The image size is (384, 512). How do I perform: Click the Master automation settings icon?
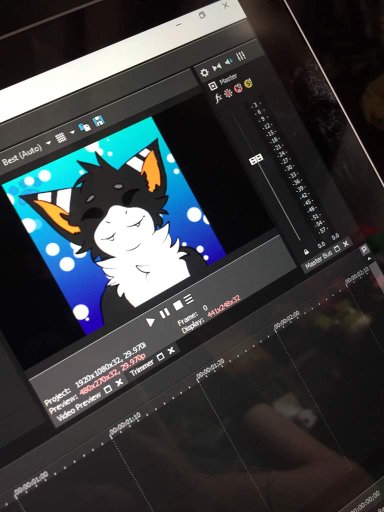point(228,93)
